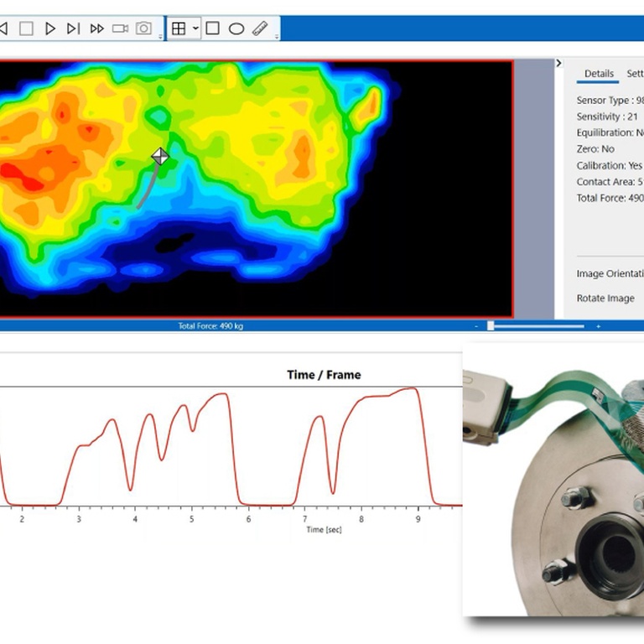Image resolution: width=644 pixels, height=644 pixels.
Task: Click the 'Image Orientation' label
Action: (x=610, y=273)
